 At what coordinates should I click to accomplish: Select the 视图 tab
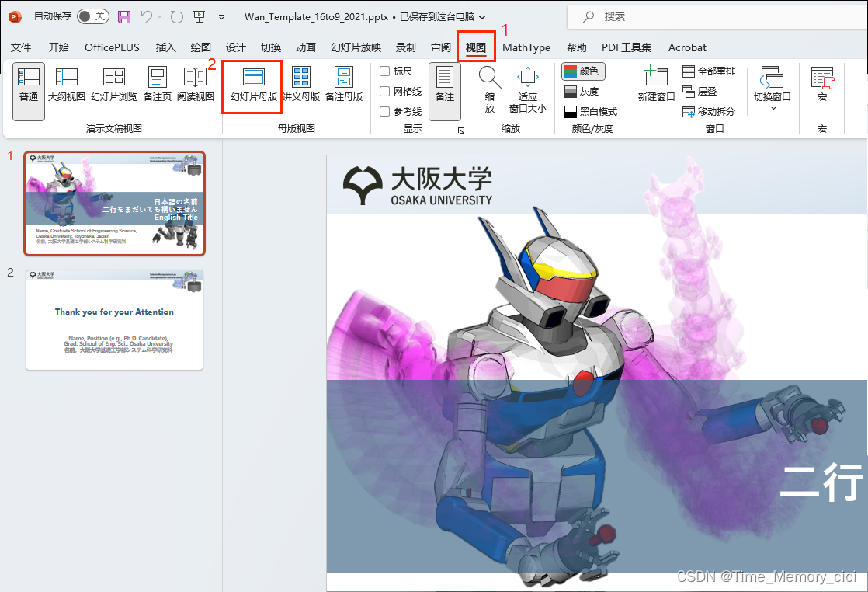coord(475,47)
